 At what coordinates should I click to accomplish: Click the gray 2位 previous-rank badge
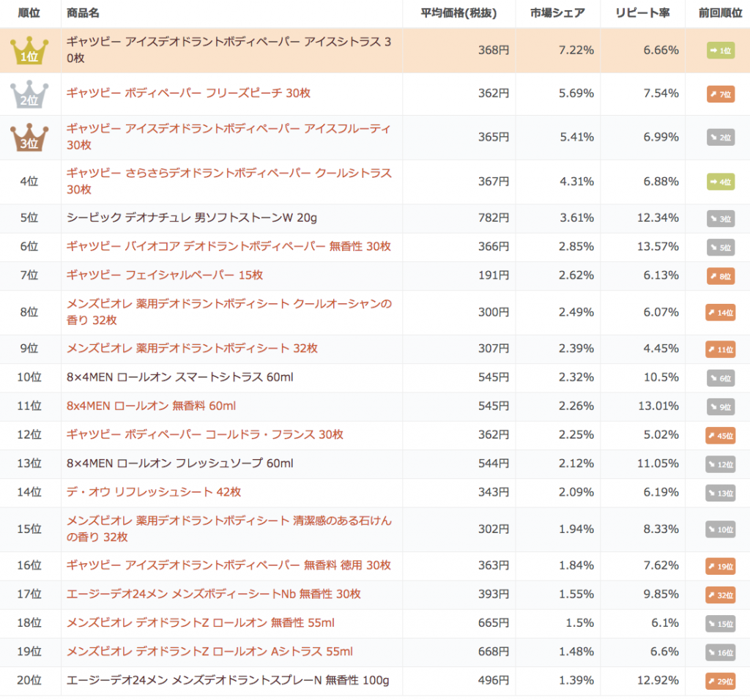(721, 138)
